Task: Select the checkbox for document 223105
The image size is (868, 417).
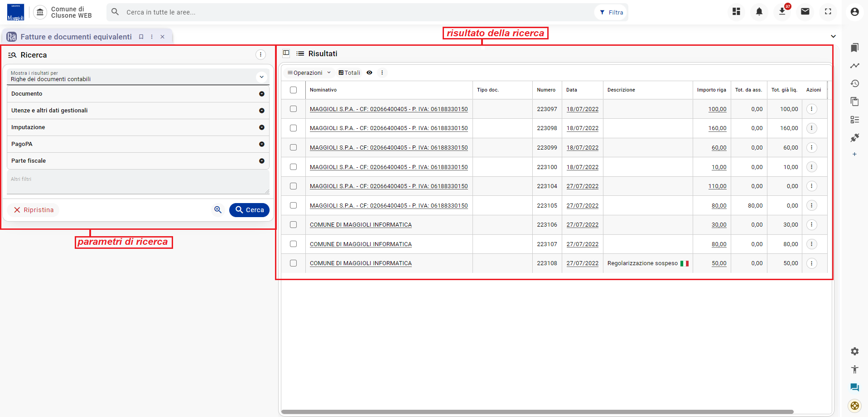Action: click(294, 205)
